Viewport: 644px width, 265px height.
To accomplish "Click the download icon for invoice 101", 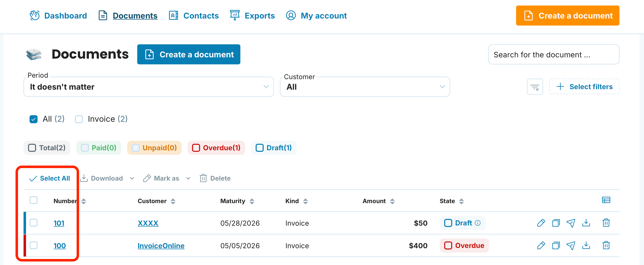I will click(586, 223).
